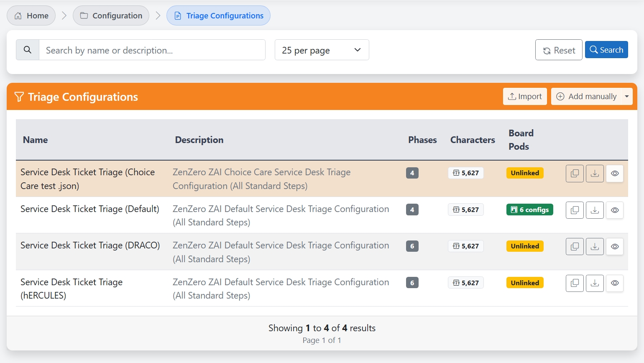Download the Choice Care test .json configuration

pos(595,173)
